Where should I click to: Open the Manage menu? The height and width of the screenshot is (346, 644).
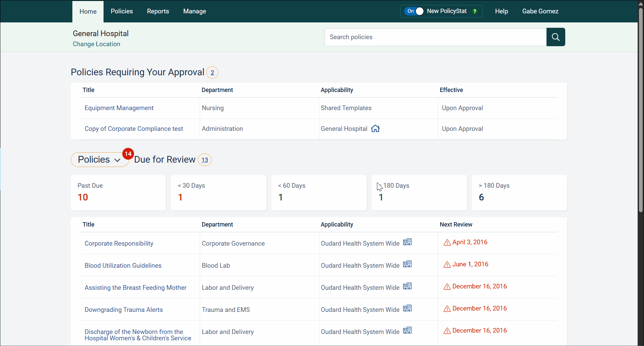coord(194,11)
